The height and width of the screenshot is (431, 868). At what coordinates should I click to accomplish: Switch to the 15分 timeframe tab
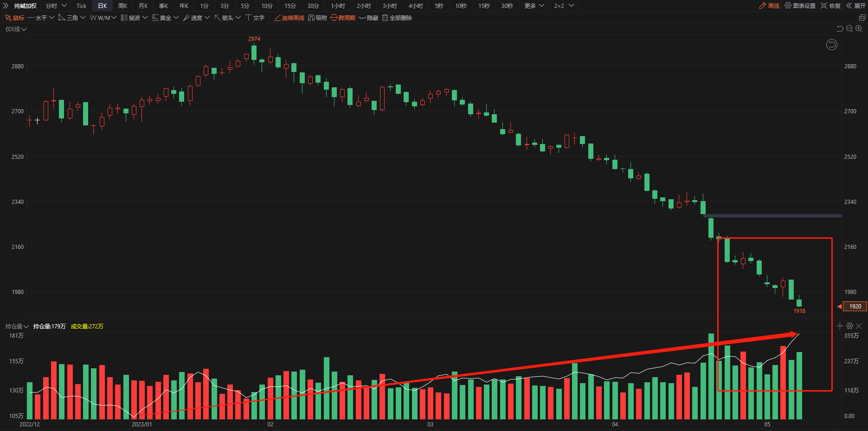[x=290, y=6]
